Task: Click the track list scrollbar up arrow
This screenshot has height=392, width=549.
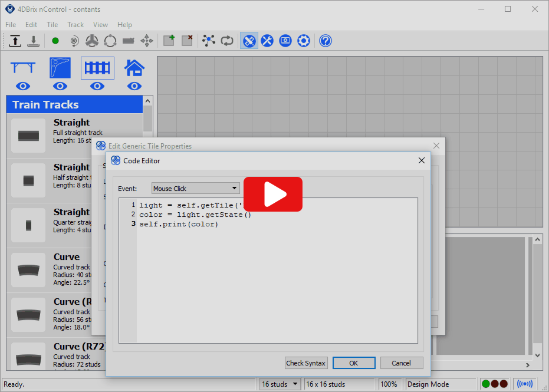Action: [148, 101]
